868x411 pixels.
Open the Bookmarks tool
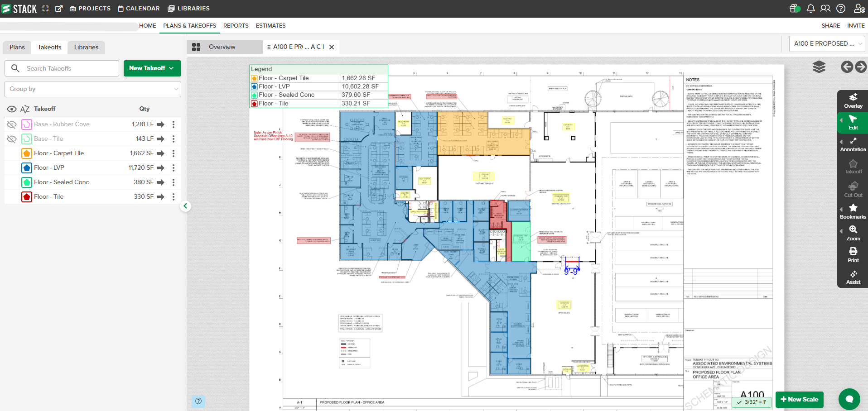(x=853, y=211)
